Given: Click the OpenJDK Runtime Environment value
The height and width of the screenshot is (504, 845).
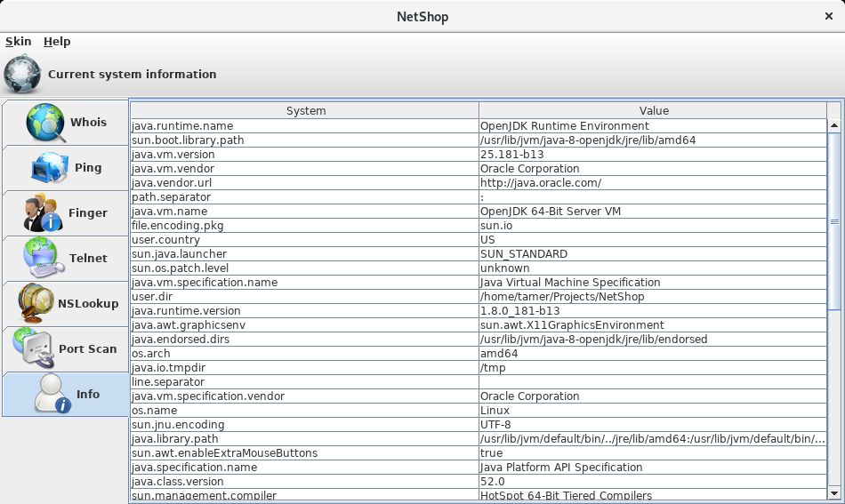Looking at the screenshot, I should click(653, 126).
